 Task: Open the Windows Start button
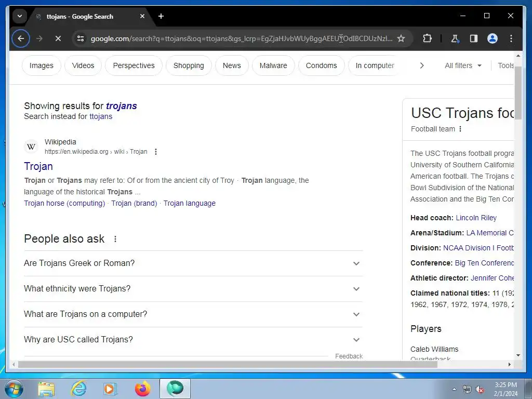[x=14, y=389]
